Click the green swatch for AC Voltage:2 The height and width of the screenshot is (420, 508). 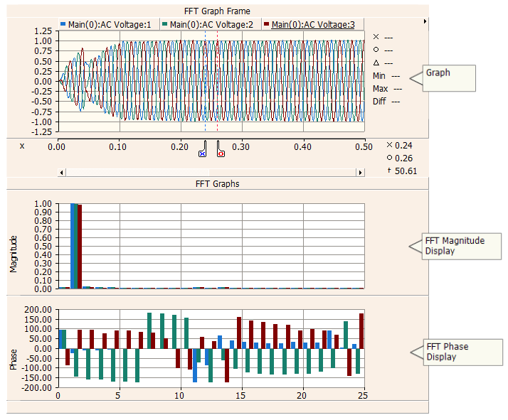pos(165,25)
